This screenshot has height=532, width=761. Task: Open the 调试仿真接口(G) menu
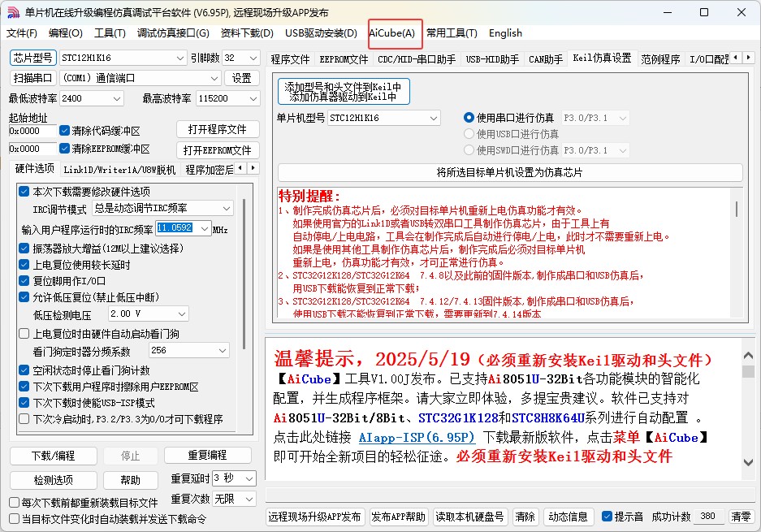173,33
